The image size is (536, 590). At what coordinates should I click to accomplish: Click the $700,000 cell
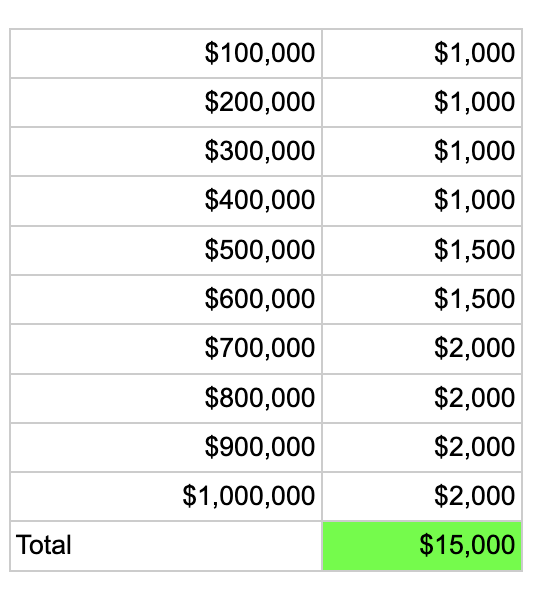tap(166, 349)
